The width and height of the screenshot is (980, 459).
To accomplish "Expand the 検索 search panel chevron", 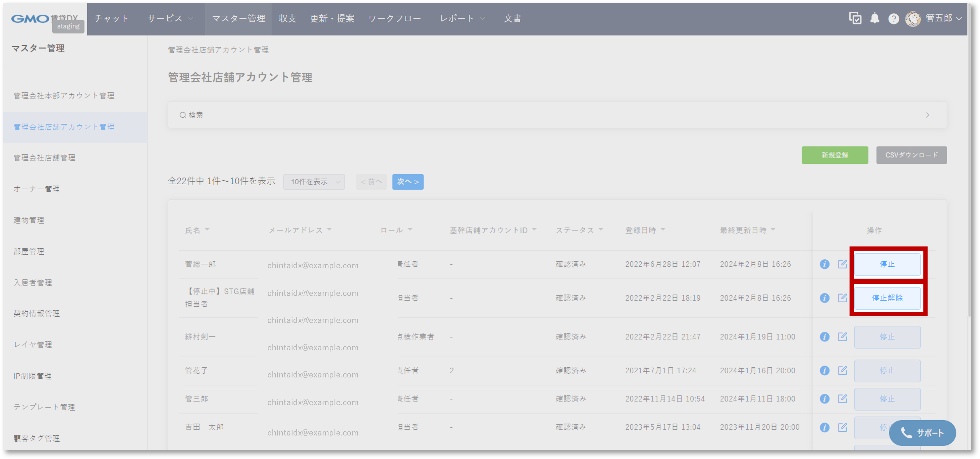I will pyautogui.click(x=928, y=115).
